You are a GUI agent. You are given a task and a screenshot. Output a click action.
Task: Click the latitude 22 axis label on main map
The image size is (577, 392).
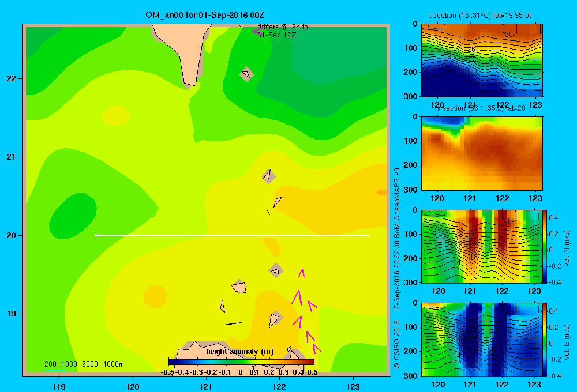click(11, 78)
